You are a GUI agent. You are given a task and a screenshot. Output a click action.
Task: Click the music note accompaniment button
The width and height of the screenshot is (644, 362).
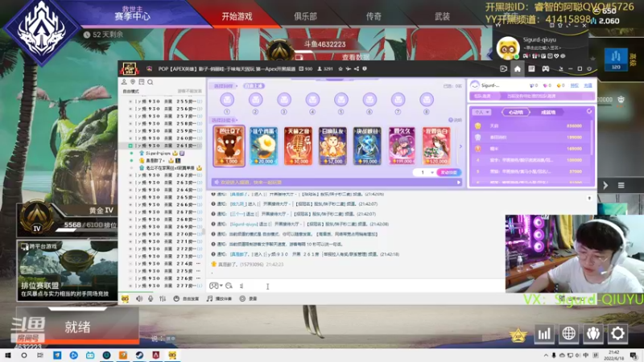pos(219,298)
